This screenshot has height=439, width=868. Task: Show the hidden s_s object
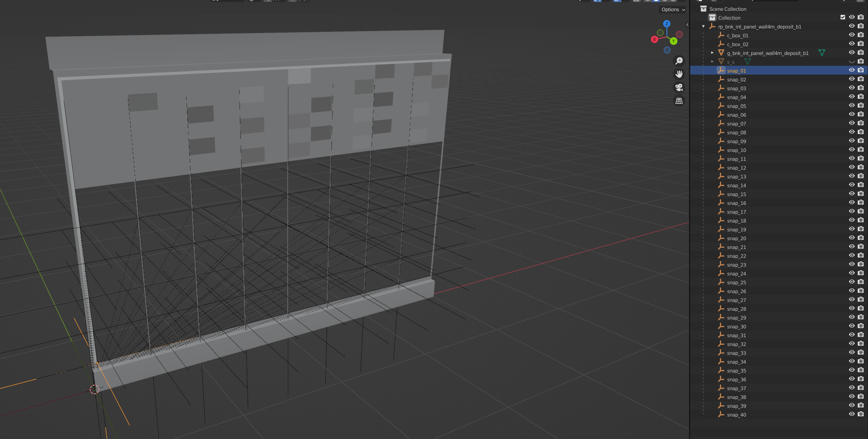pyautogui.click(x=852, y=62)
